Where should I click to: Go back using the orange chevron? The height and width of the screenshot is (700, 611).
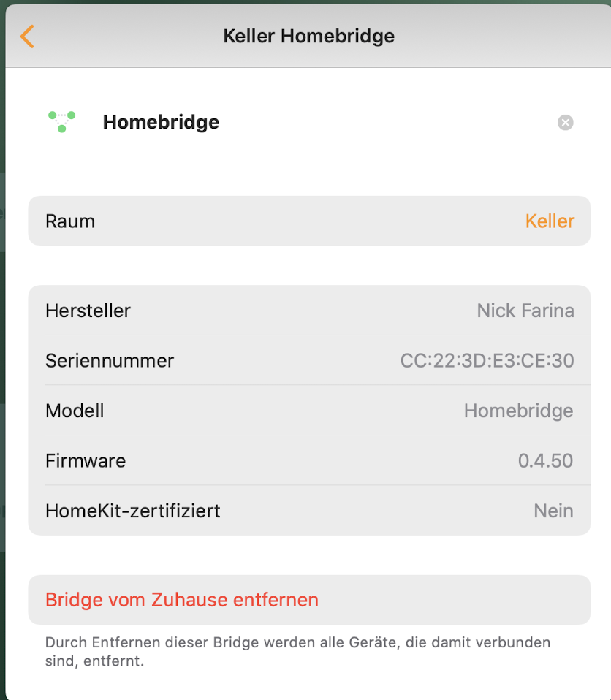pyautogui.click(x=27, y=37)
